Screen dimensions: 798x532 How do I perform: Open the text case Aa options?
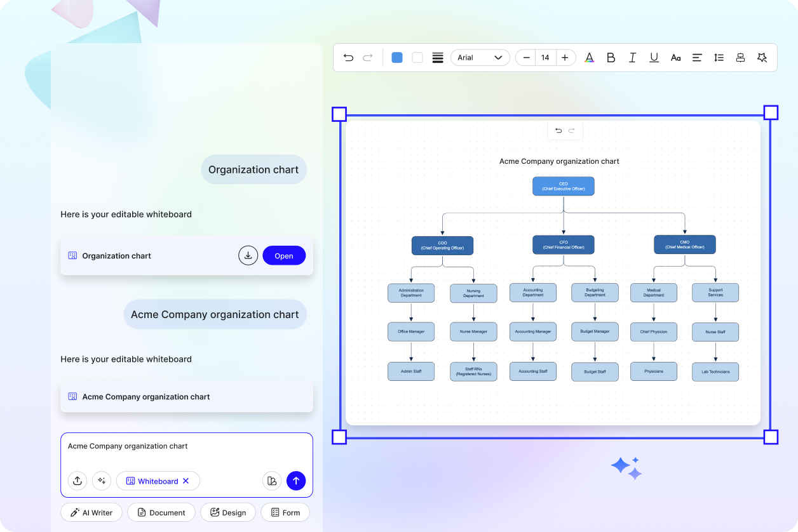pyautogui.click(x=675, y=57)
